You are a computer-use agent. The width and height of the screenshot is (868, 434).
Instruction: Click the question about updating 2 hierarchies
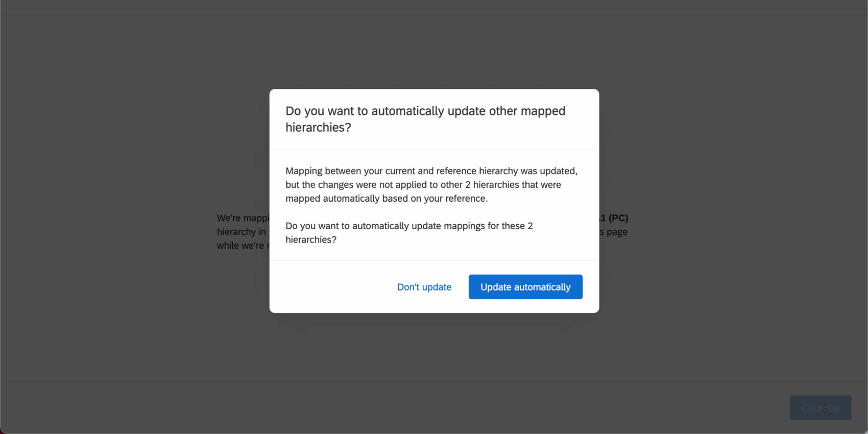tap(408, 232)
